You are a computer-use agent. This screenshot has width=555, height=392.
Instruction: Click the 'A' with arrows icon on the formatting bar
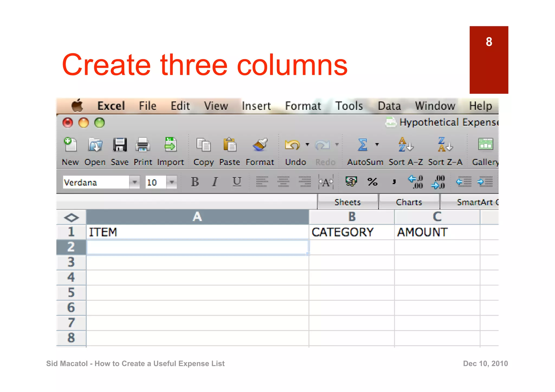click(x=326, y=182)
